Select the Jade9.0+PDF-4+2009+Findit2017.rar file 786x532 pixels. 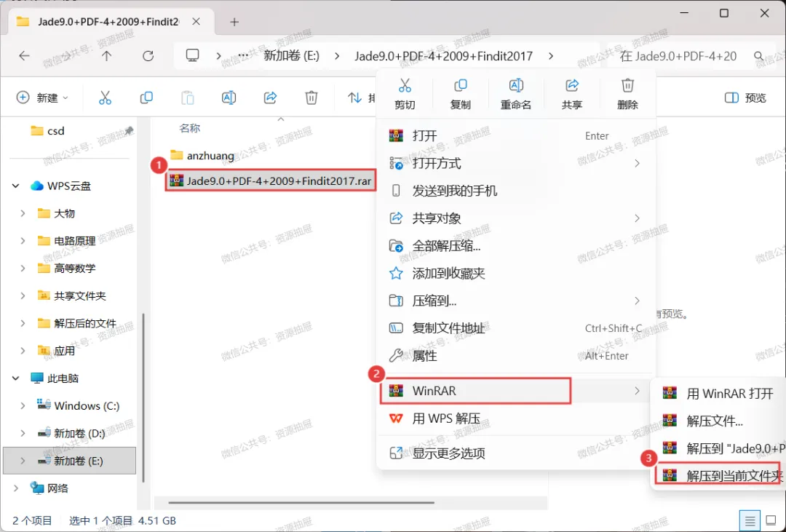point(271,181)
